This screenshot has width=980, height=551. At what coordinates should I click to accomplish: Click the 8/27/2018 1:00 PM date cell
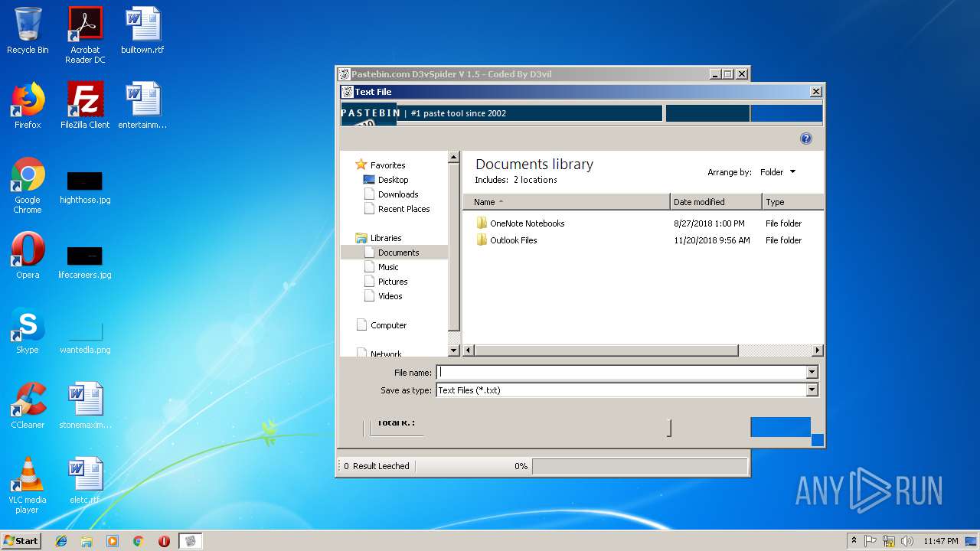[x=709, y=223]
